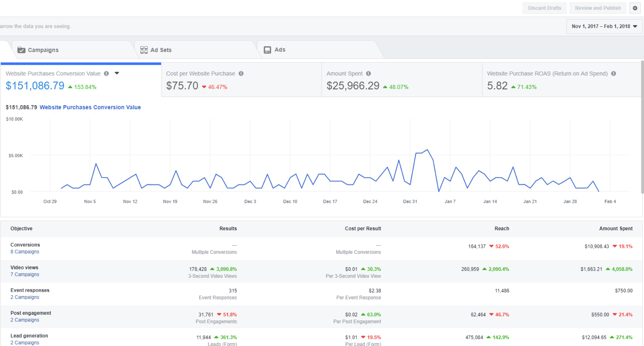The image size is (644, 346).
Task: Show info for Website Purchase ROAS
Action: pos(614,74)
